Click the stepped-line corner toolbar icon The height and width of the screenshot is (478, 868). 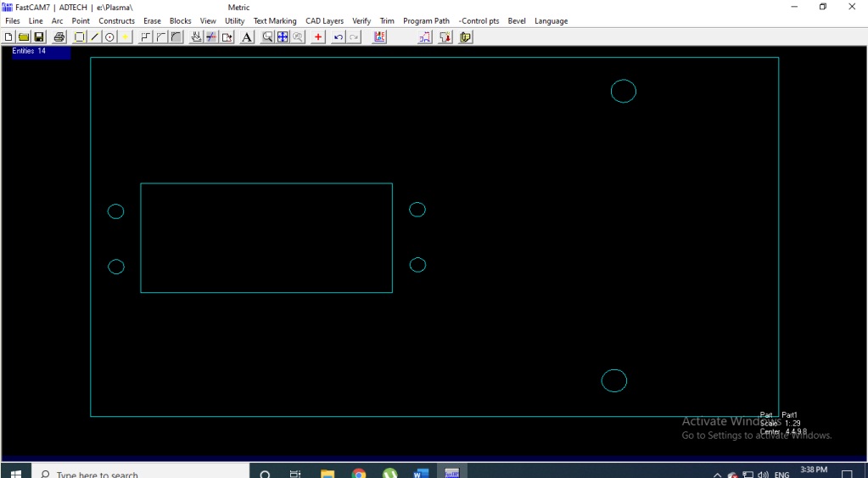pos(146,37)
